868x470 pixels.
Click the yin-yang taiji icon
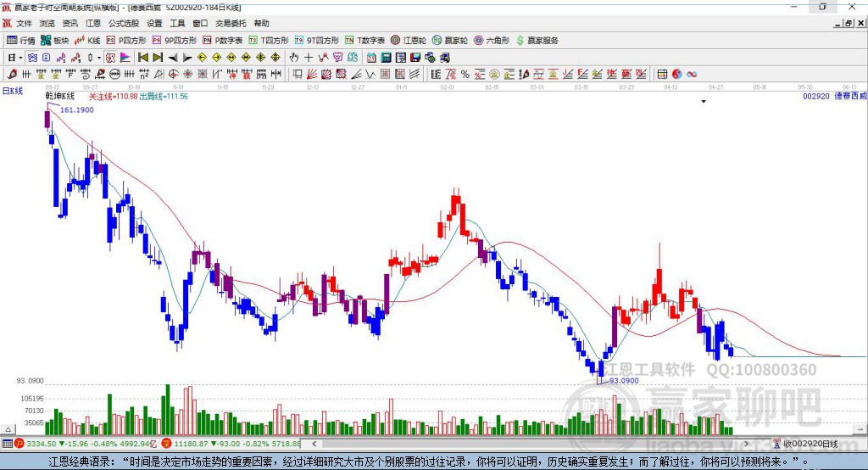click(x=676, y=74)
